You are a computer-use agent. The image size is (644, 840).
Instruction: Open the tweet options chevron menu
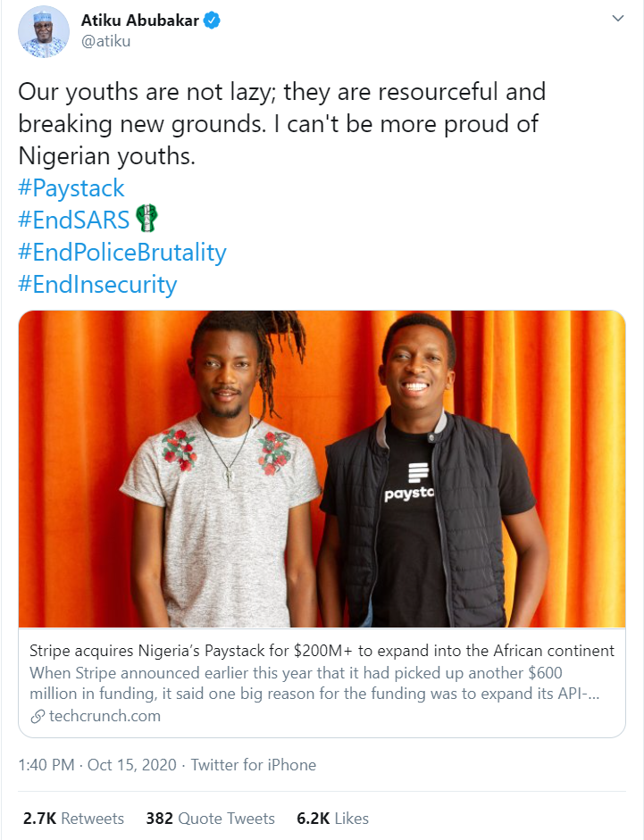[x=618, y=19]
